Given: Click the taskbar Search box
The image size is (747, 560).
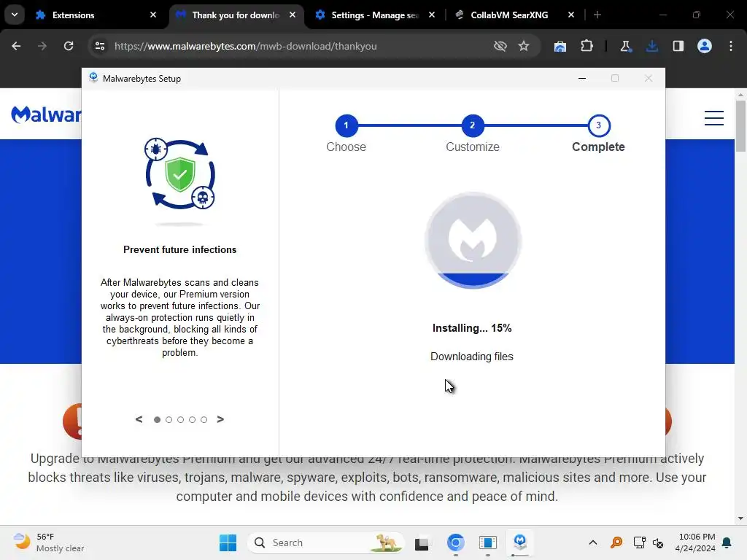Looking at the screenshot, I should 326,542.
